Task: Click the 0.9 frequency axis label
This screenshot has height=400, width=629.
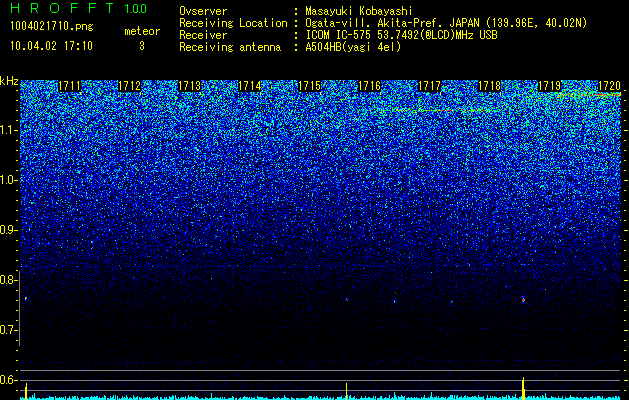Action: tap(7, 230)
